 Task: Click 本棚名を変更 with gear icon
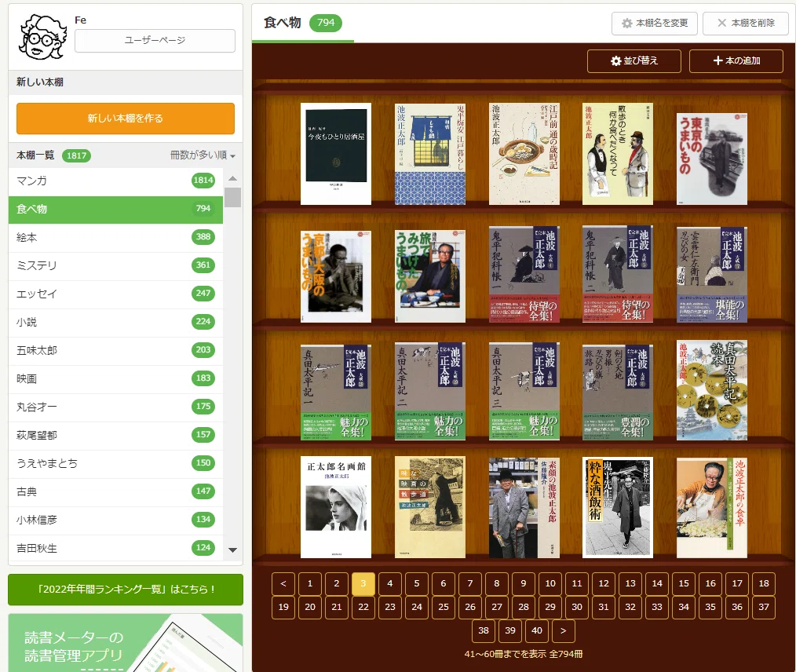[x=655, y=24]
